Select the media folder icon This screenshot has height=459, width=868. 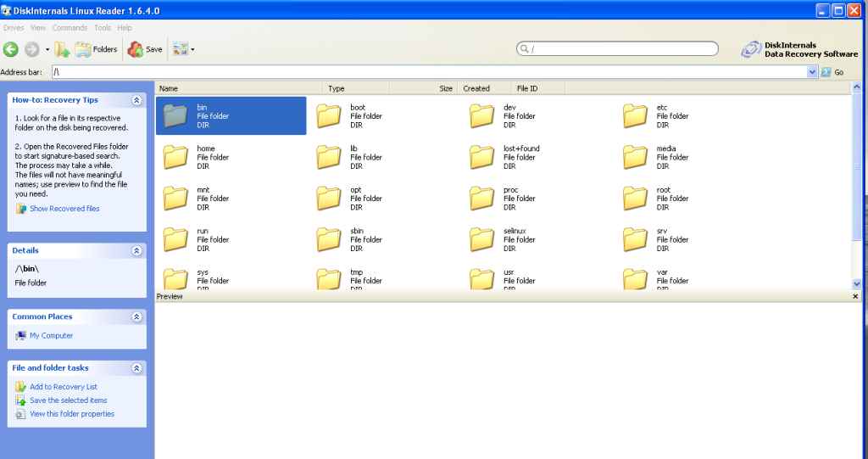(635, 157)
